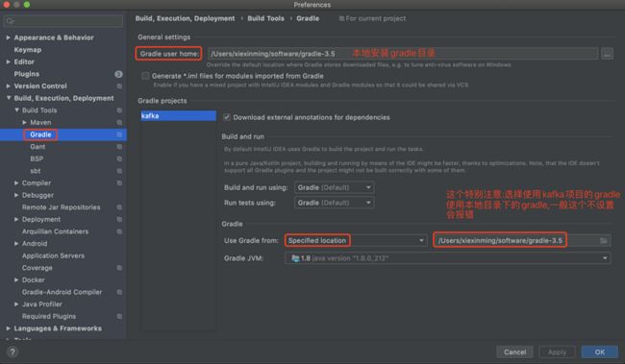Expand the Compiler node
The width and height of the screenshot is (625, 364).
(16, 182)
